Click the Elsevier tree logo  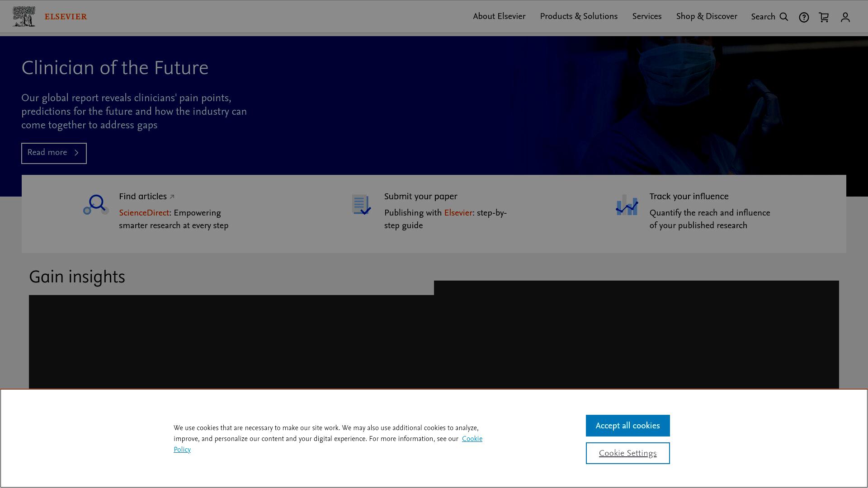(24, 17)
